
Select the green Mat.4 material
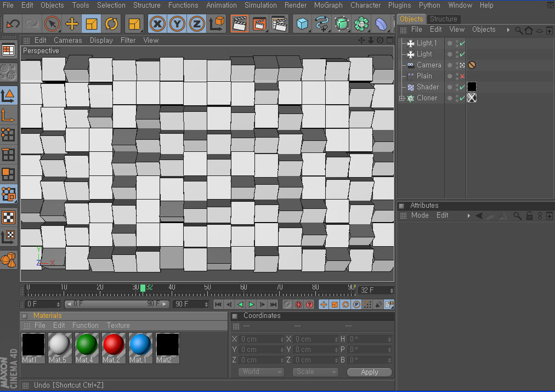[x=86, y=348]
